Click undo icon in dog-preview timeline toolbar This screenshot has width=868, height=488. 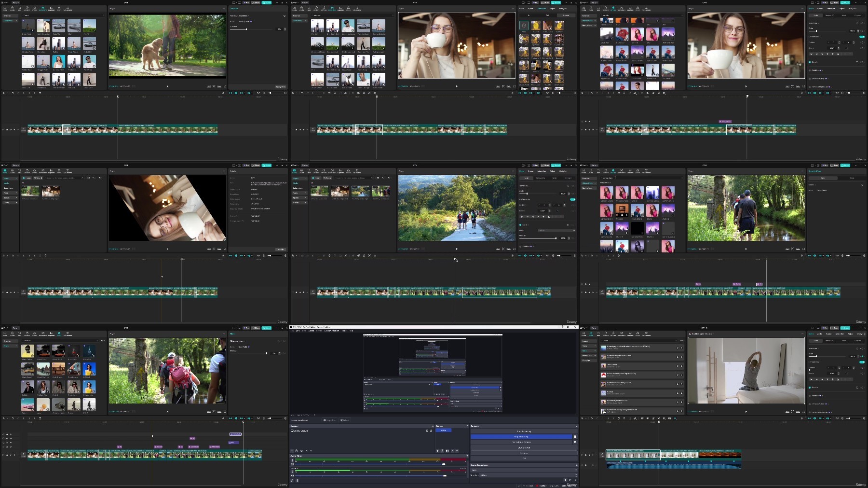click(13, 93)
